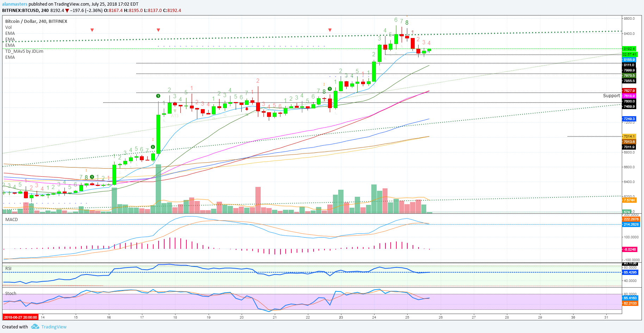
Task: Click the Stoch pane label
Action: click(11, 294)
